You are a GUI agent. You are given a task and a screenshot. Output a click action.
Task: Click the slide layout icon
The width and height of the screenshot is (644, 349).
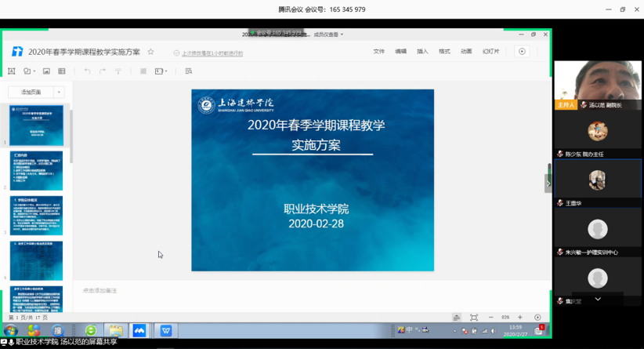coord(159,71)
